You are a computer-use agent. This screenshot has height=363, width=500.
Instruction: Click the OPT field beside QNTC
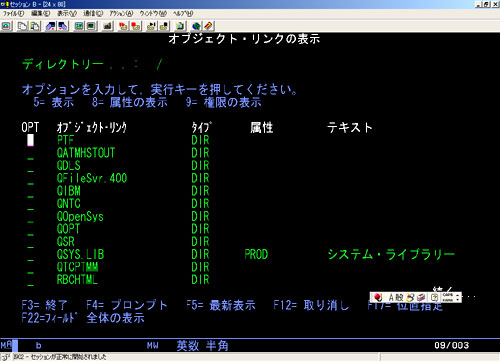30,204
